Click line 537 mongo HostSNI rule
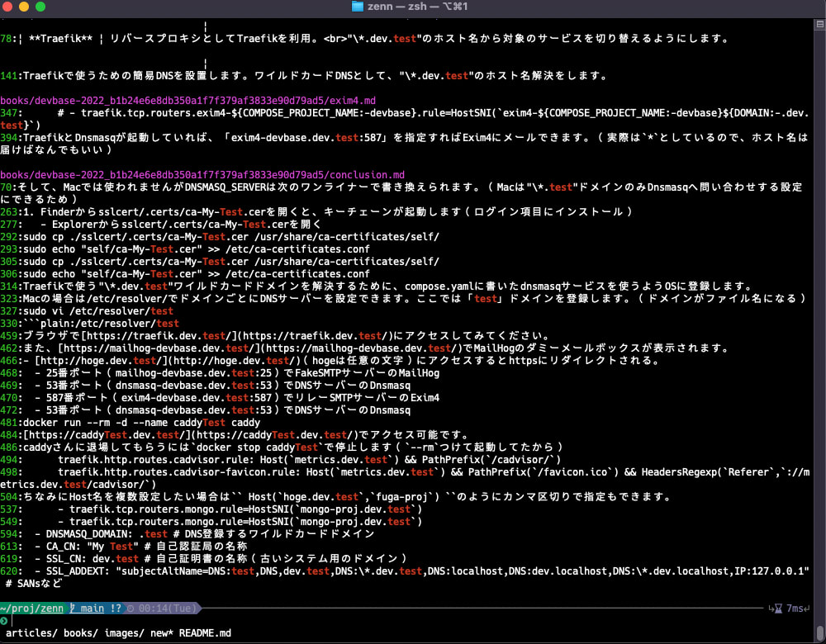 pos(240,509)
